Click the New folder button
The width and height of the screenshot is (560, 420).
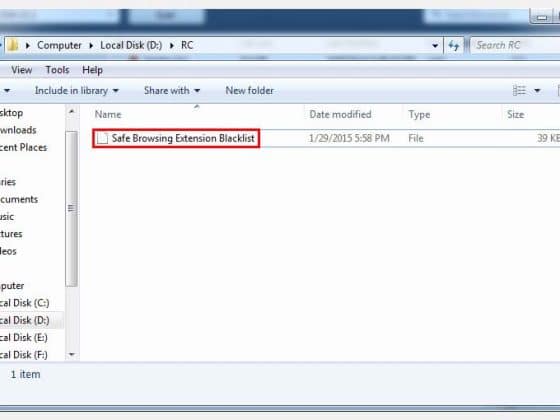pyautogui.click(x=250, y=91)
